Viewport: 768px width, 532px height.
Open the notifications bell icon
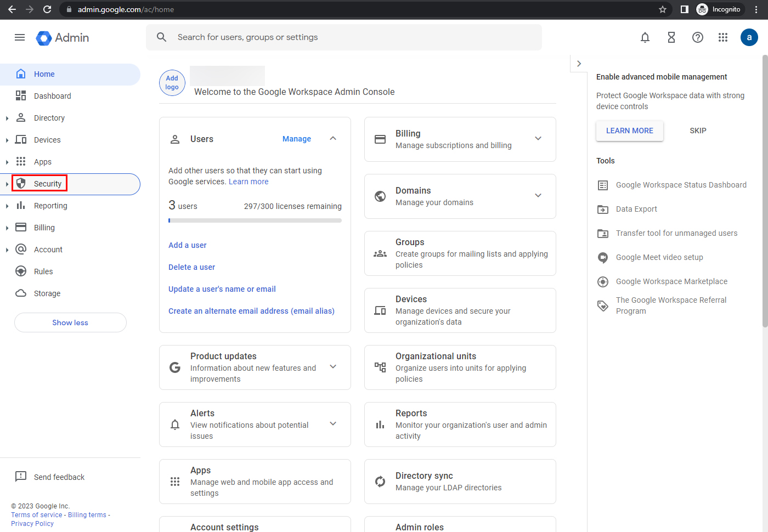[x=645, y=37]
